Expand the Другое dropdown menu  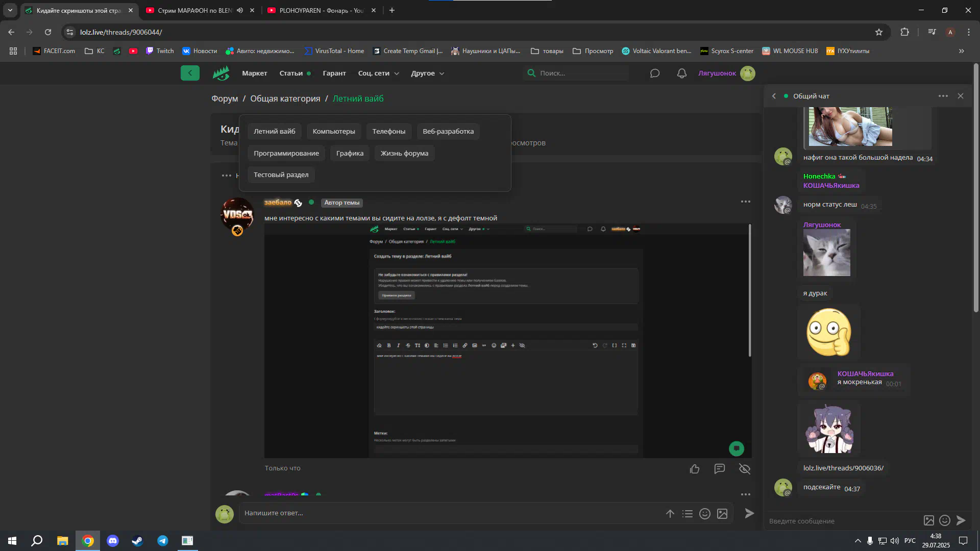click(428, 73)
